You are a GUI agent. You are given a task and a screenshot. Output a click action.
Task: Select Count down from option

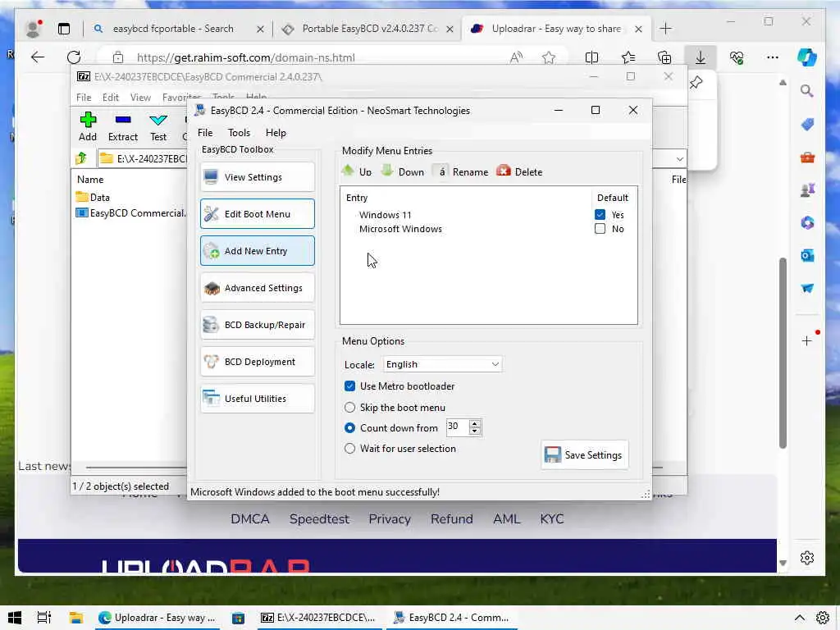(349, 428)
